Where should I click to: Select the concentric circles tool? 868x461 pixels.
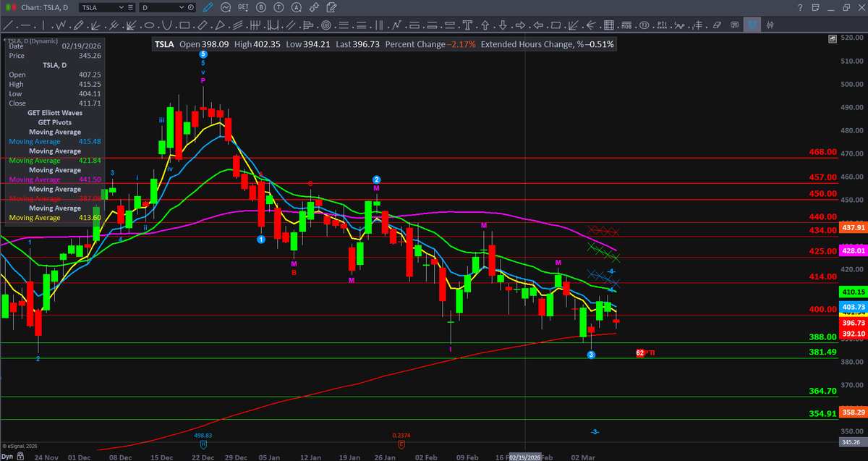coord(326,25)
